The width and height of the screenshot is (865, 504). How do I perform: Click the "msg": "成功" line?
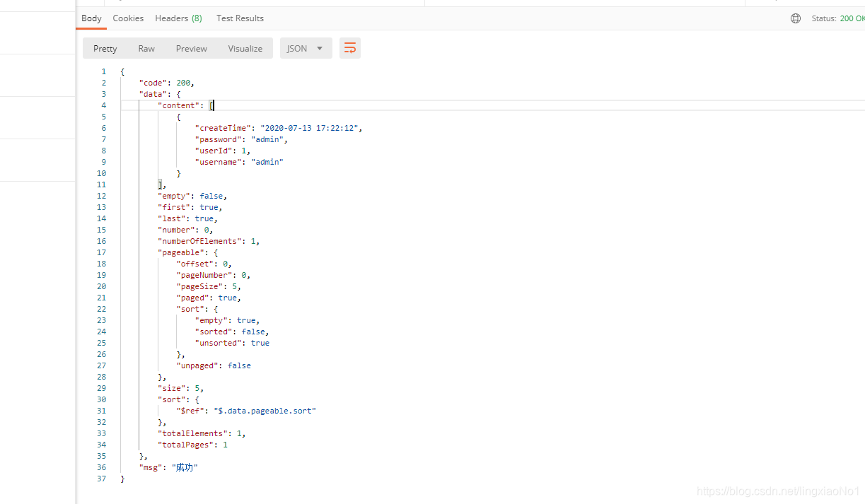tap(168, 467)
